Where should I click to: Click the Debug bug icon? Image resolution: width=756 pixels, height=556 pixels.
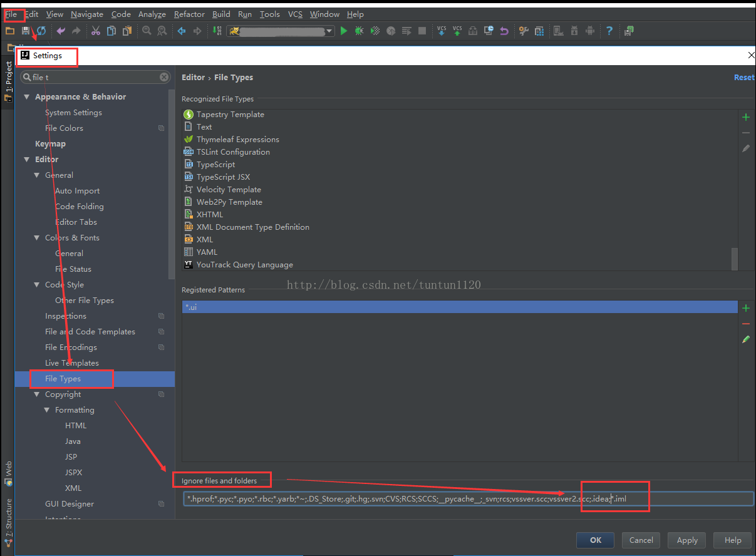pyautogui.click(x=359, y=31)
